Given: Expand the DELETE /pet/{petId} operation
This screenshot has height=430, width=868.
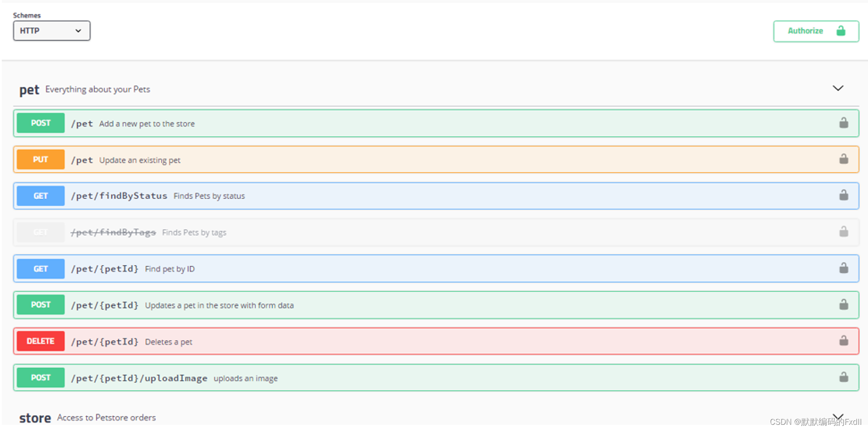Looking at the screenshot, I should click(304, 341).
